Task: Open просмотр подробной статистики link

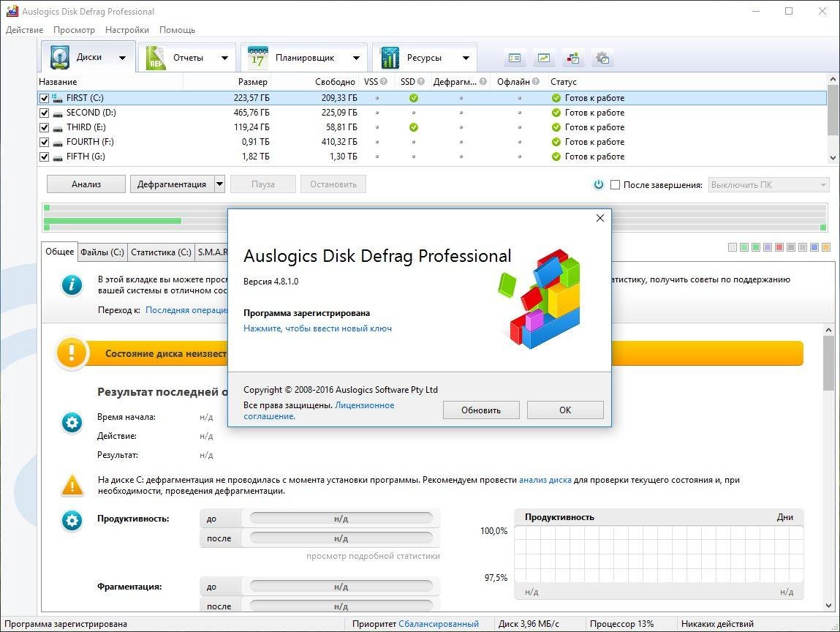Action: coord(373,557)
